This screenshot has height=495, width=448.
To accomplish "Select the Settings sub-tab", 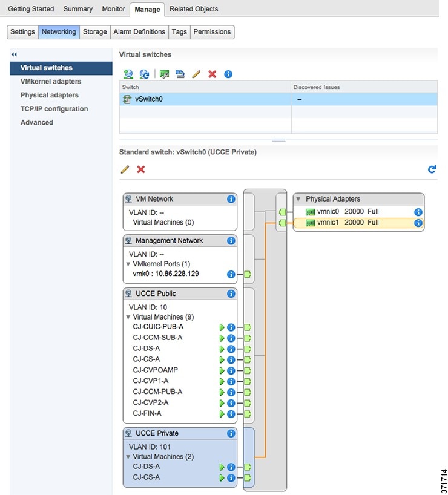I will 22,32.
